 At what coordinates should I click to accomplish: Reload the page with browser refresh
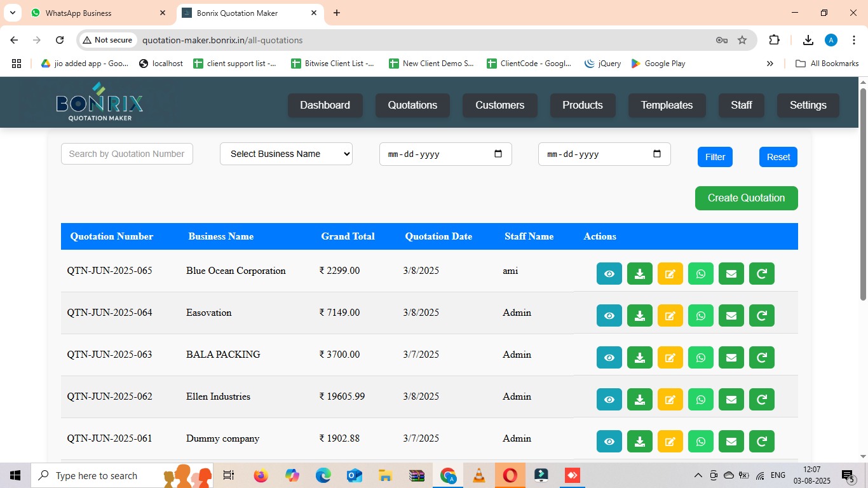point(60,40)
